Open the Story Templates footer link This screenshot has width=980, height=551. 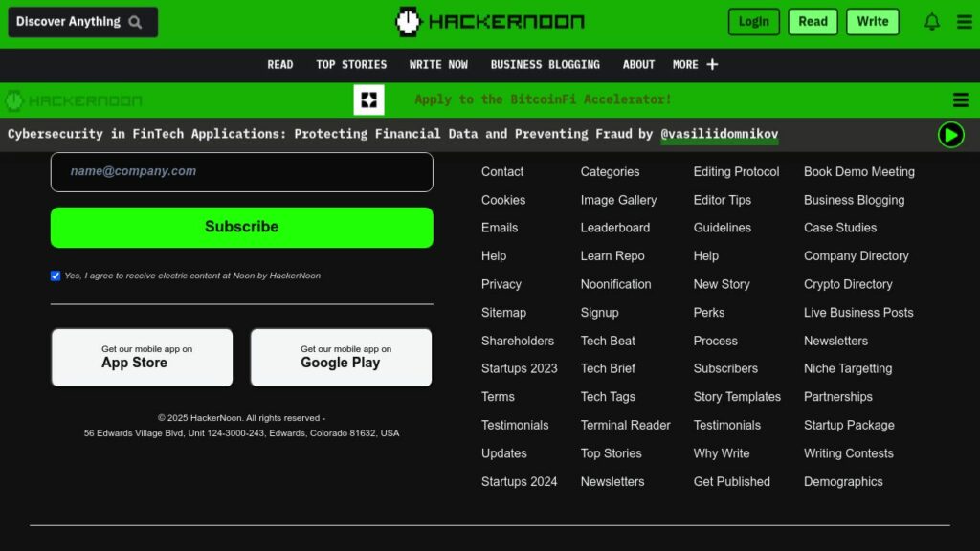pos(737,397)
